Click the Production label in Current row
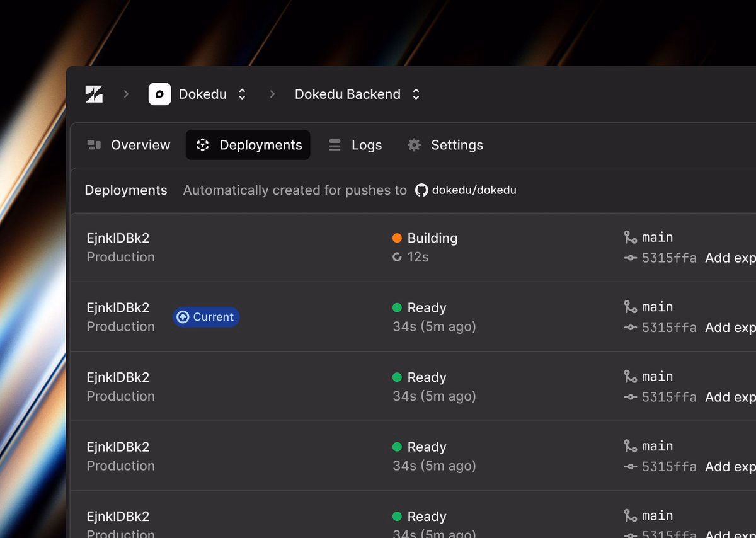 120,326
